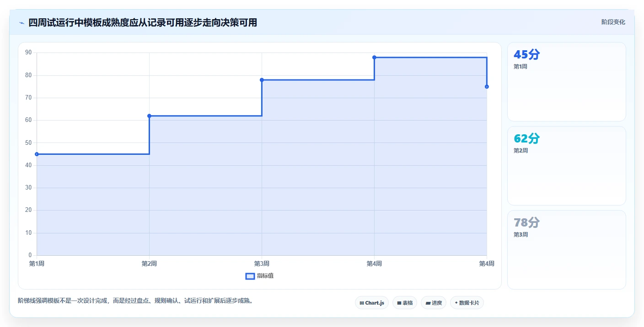
Task: Click the 90 y-axis tick label
Action: point(28,53)
